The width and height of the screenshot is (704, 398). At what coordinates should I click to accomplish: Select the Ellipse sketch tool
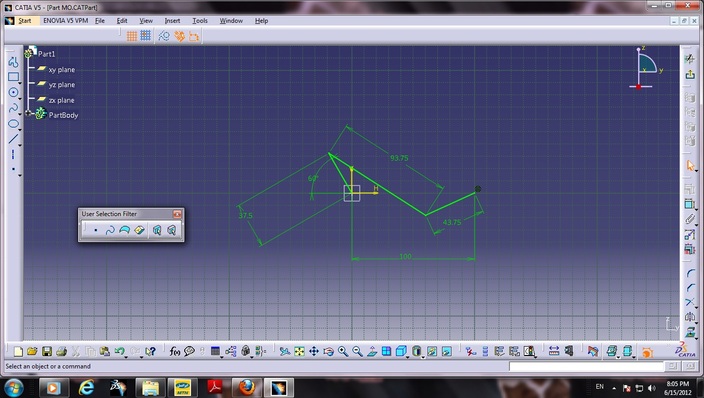click(x=13, y=124)
